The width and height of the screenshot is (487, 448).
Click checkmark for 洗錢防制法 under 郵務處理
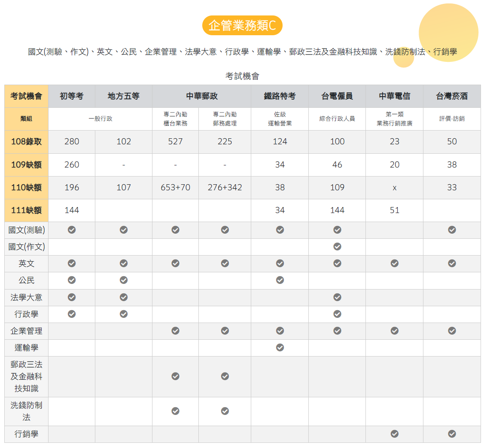click(225, 411)
